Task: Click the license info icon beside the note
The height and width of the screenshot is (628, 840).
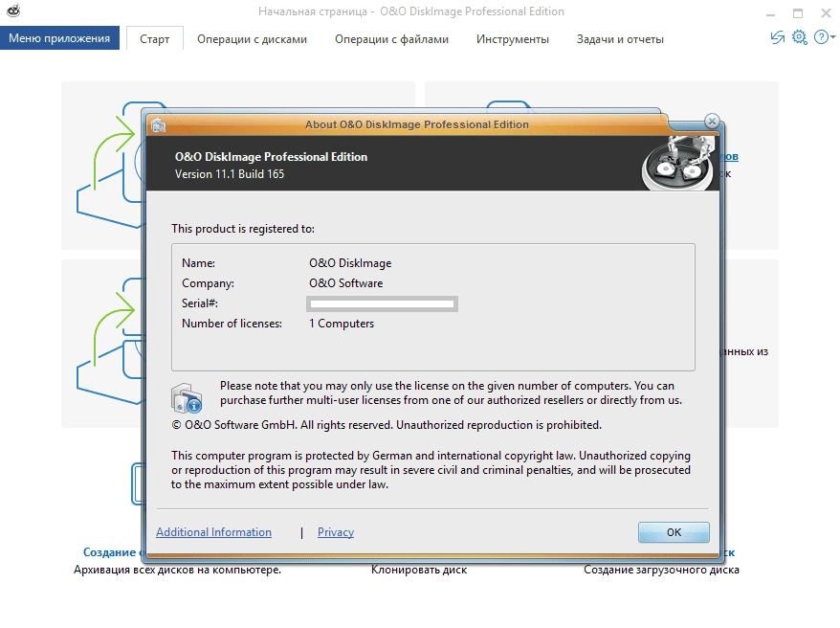Action: 187,398
